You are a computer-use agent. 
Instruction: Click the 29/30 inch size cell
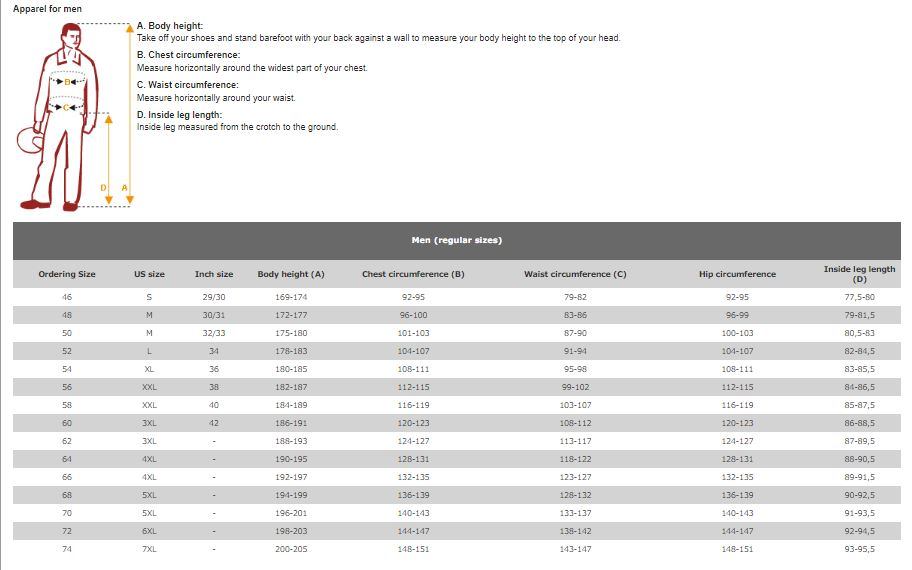point(214,297)
